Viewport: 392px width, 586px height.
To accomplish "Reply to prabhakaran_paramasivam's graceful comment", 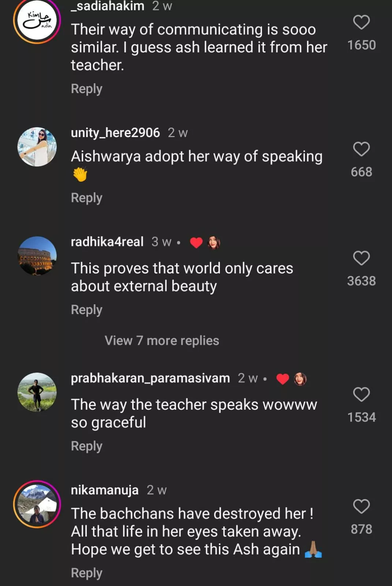I will [x=86, y=446].
